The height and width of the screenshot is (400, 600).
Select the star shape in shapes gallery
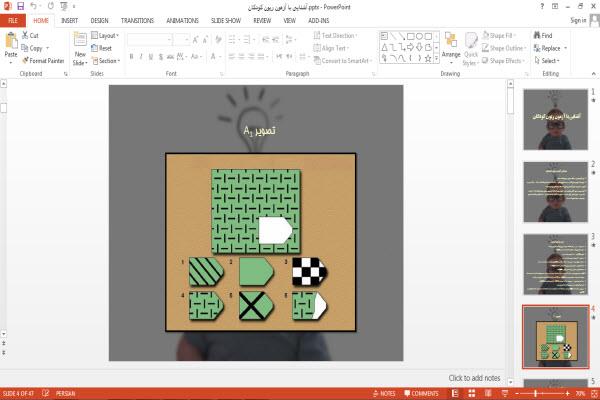[x=428, y=59]
